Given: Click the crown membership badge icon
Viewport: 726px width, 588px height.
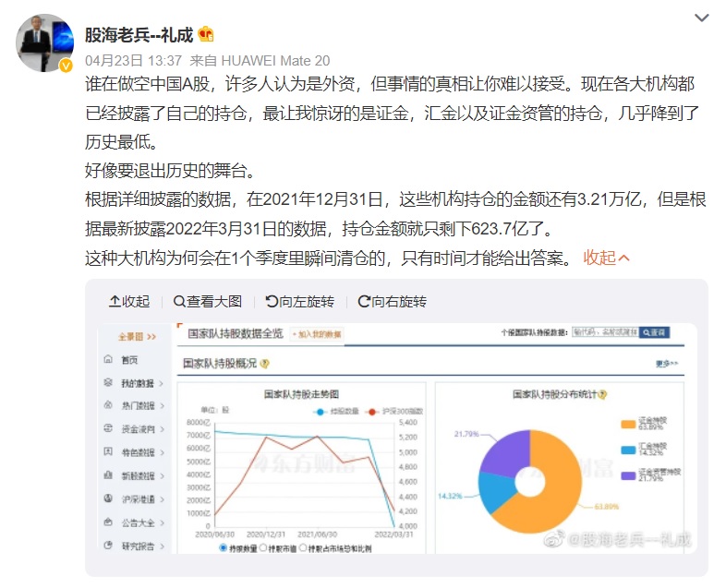Looking at the screenshot, I should pos(206,35).
